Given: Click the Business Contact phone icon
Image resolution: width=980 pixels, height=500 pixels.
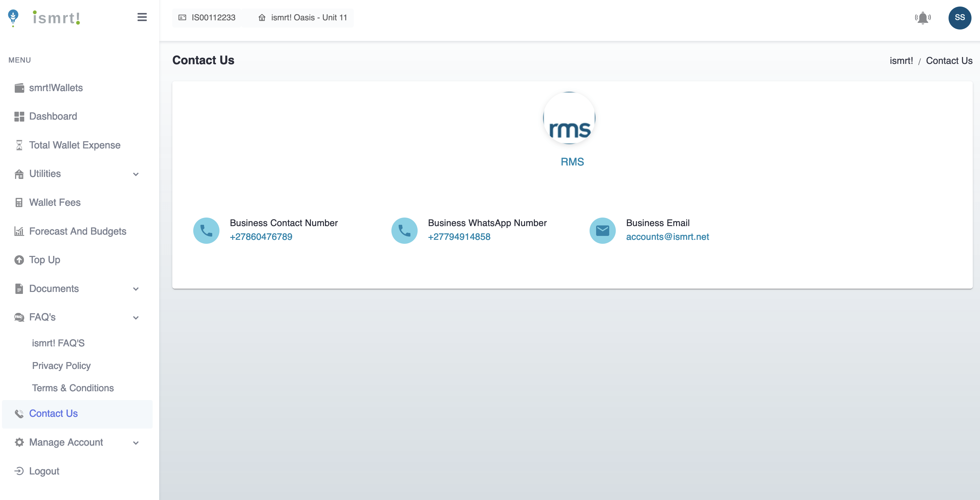Looking at the screenshot, I should (206, 231).
